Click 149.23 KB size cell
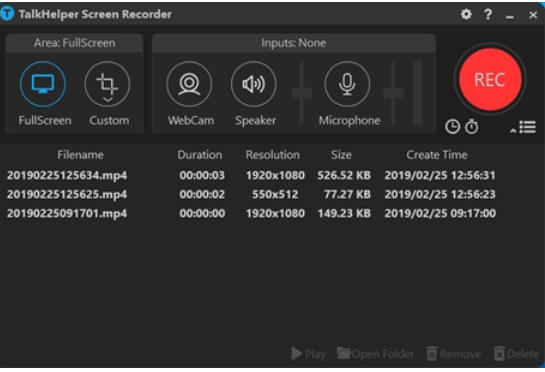This screenshot has width=545, height=372. pos(344,213)
